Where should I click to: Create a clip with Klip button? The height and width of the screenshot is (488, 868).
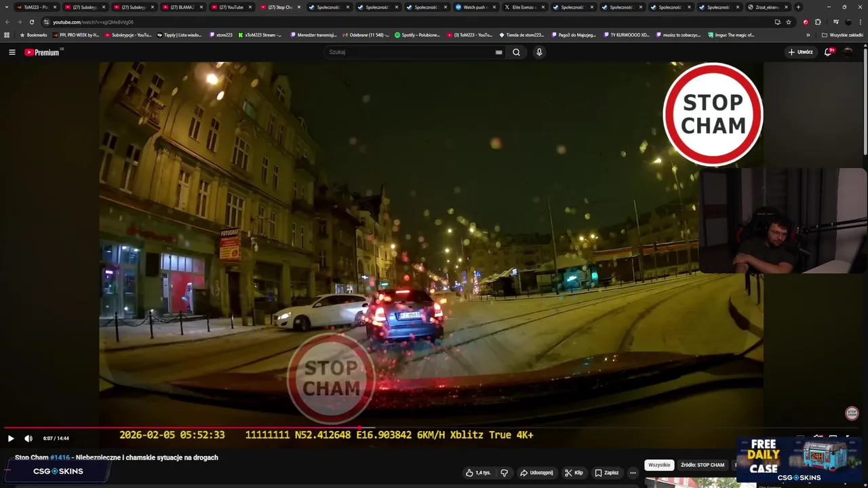coord(574,472)
